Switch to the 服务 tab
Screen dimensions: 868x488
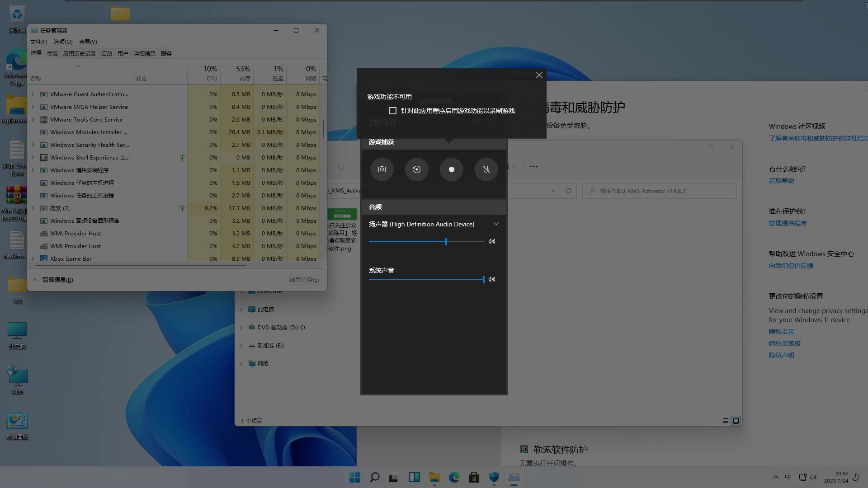point(166,53)
